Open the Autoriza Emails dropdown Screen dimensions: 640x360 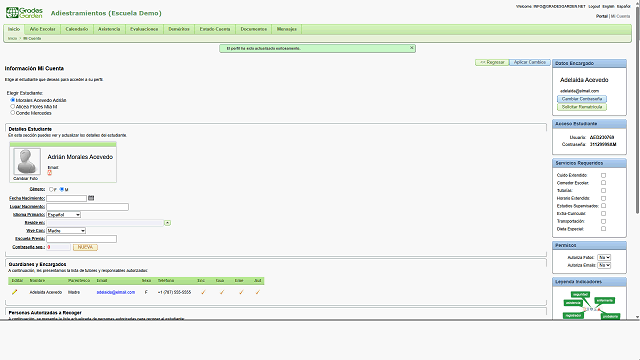604,265
